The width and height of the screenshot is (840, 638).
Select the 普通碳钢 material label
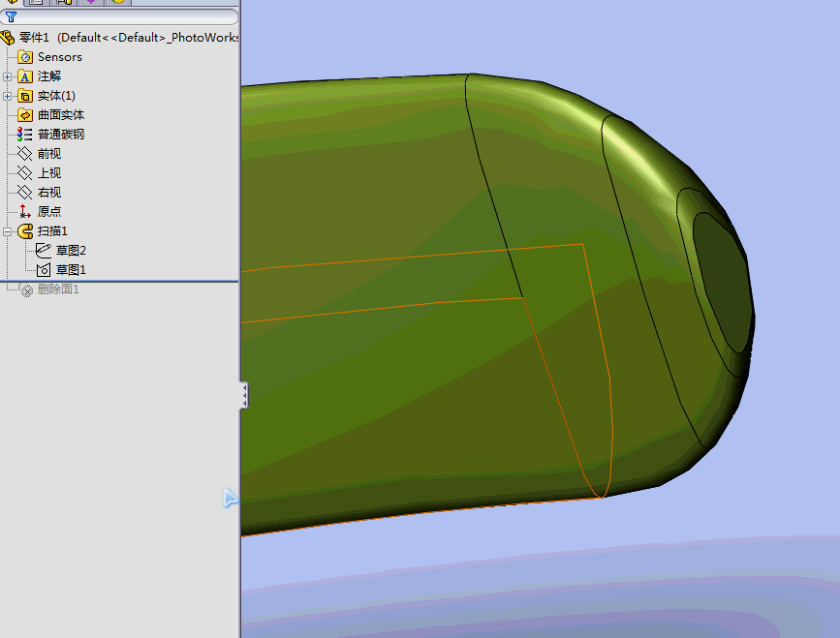[61, 135]
